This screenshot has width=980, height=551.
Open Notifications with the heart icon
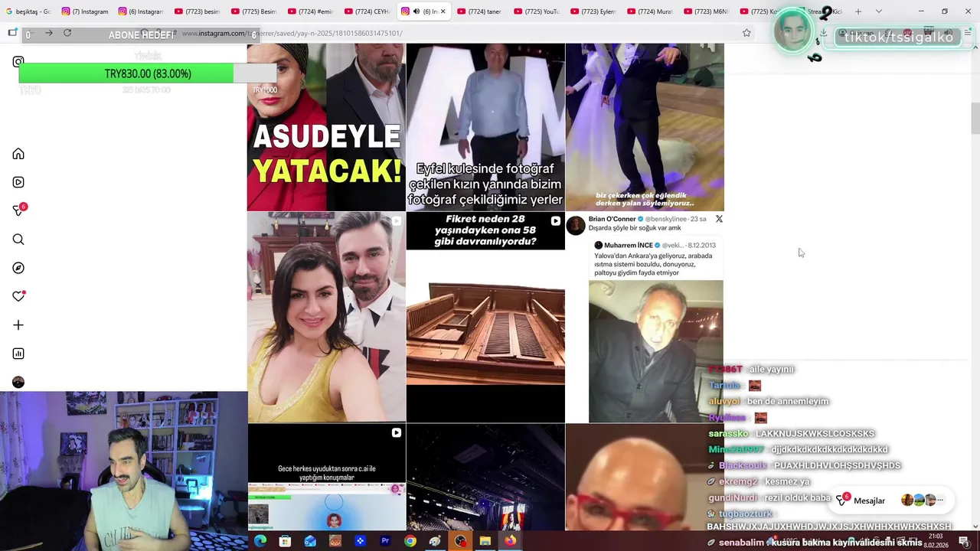point(18,296)
